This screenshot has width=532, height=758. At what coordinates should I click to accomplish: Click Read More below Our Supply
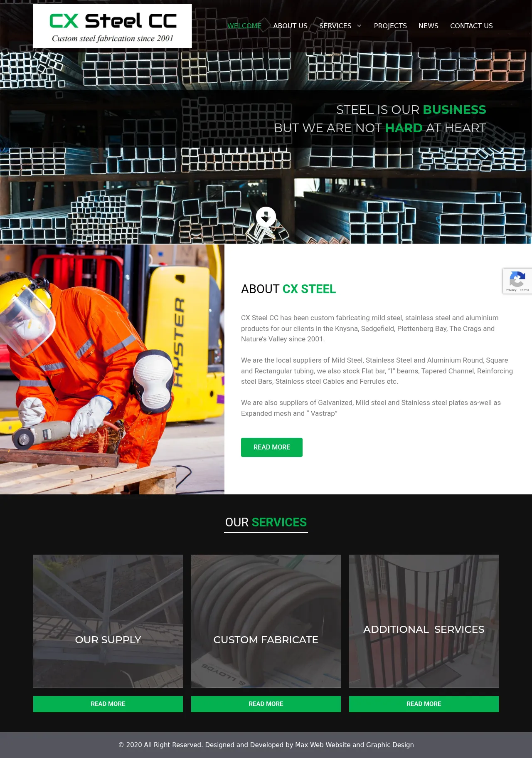pyautogui.click(x=108, y=704)
